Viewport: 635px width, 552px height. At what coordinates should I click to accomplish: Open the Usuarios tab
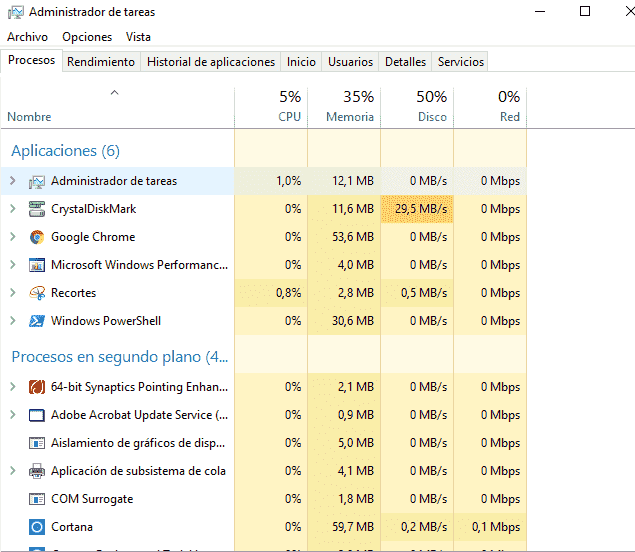pos(350,62)
